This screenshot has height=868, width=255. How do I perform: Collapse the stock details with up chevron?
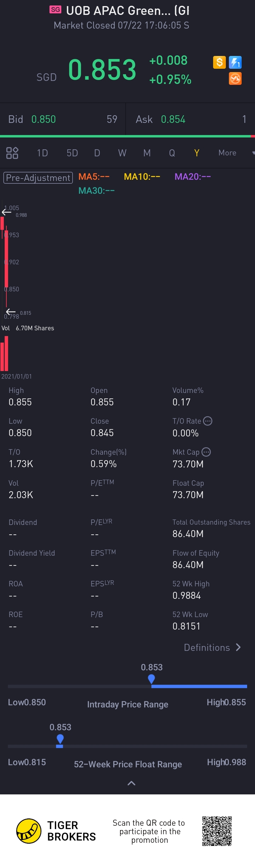coord(131,783)
